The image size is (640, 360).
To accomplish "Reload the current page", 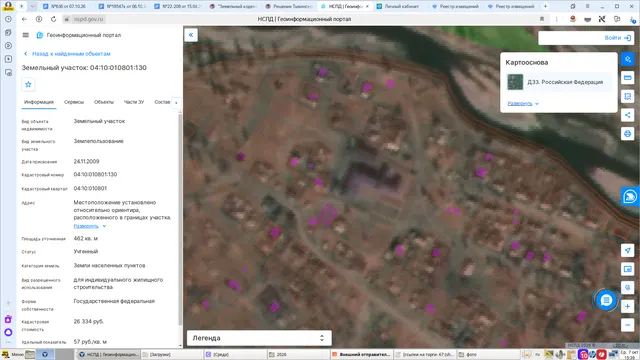I will [53, 19].
